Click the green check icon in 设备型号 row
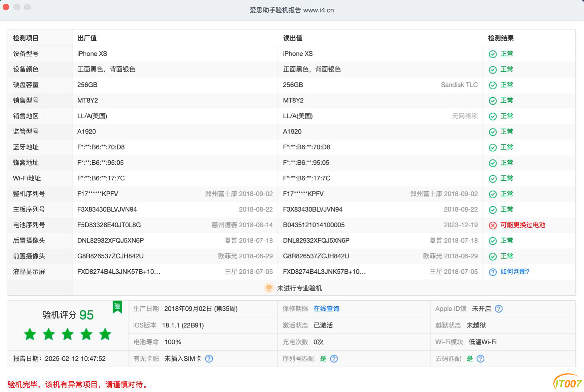584x392 pixels. pyautogui.click(x=493, y=54)
